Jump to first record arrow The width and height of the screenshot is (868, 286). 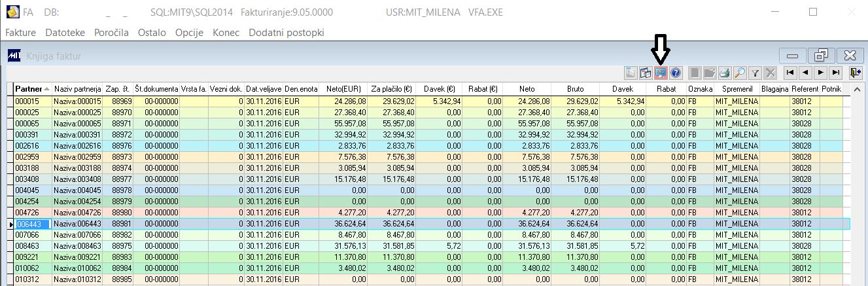[790, 73]
